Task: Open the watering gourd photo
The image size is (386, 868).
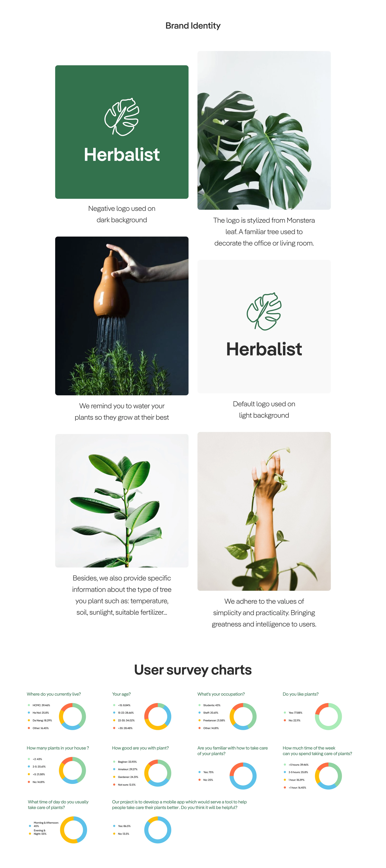Action: tap(122, 316)
